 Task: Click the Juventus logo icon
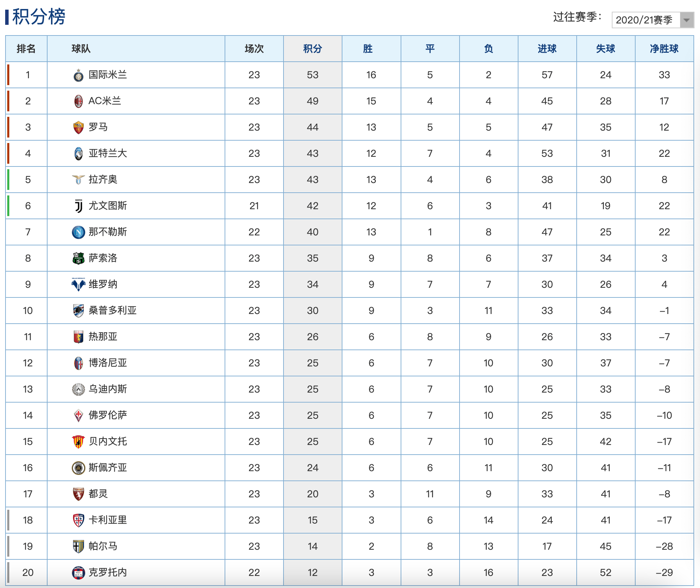point(79,206)
